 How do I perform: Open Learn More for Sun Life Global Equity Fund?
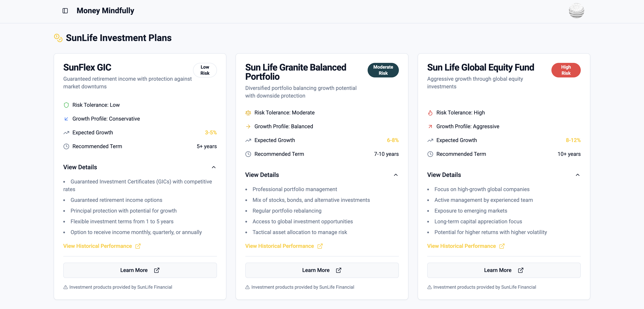coord(504,270)
